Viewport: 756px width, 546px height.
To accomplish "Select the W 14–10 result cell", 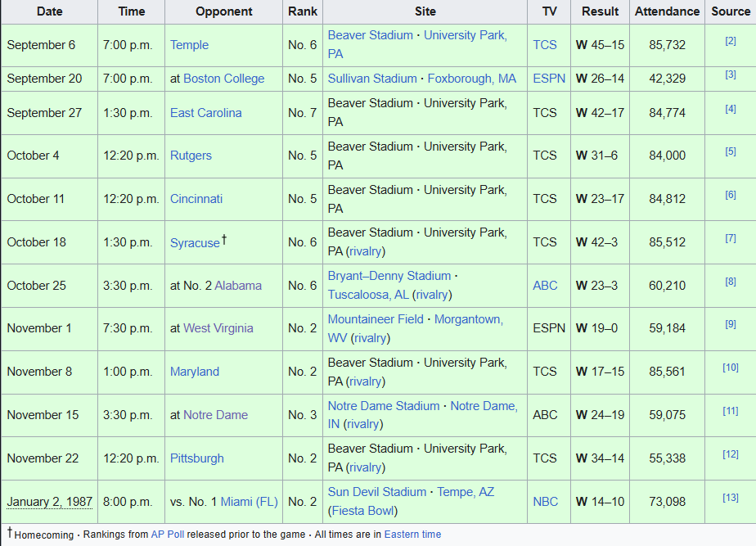I will click(x=600, y=502).
